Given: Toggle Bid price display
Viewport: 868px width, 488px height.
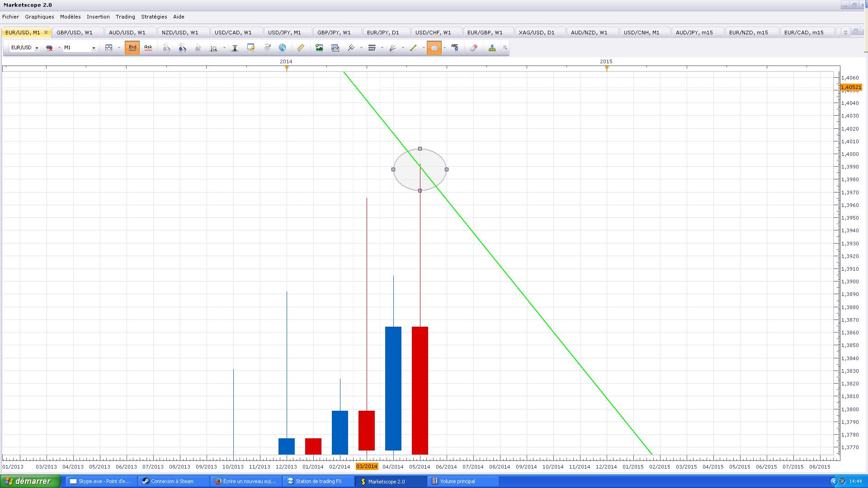Looking at the screenshot, I should click(x=132, y=47).
